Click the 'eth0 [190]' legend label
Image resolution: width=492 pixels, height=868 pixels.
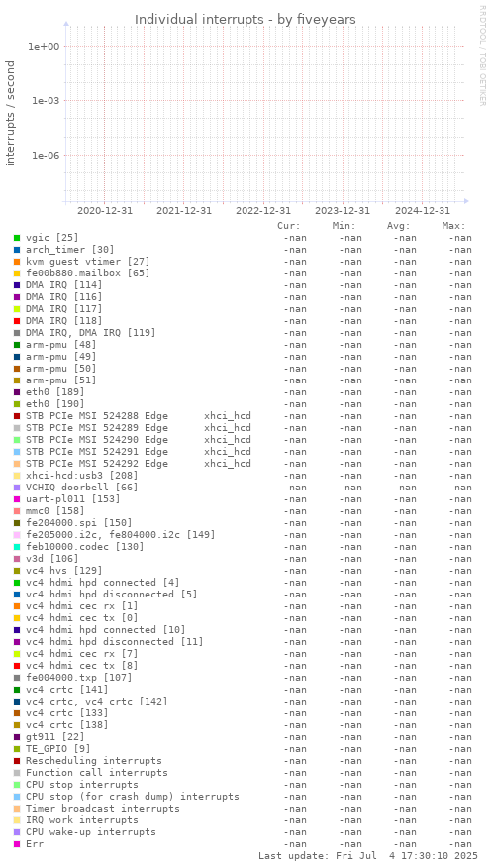pos(55,404)
